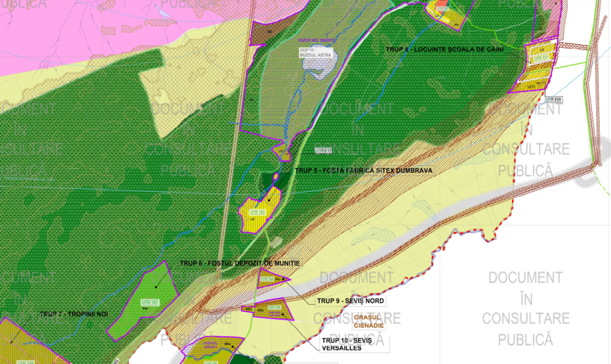Select the UTR 107 tag on light-green parcel
Viewport: 611px width, 364px height.
151,302
